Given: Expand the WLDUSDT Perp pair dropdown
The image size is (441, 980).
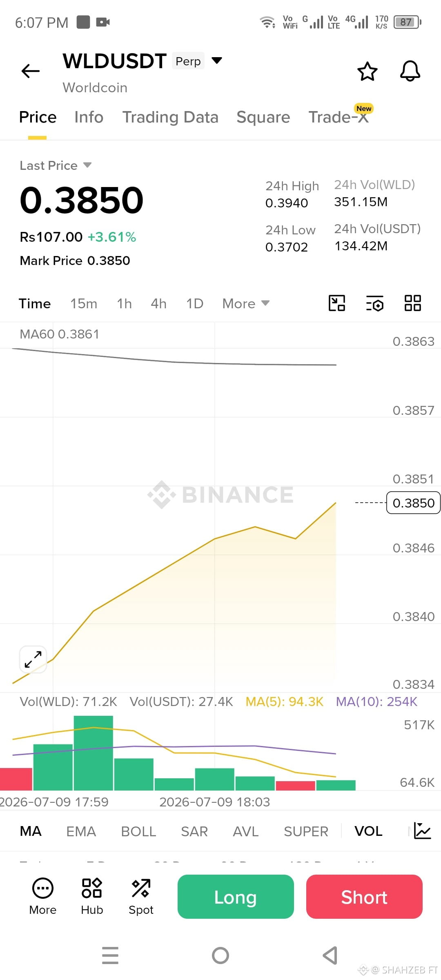Looking at the screenshot, I should click(x=217, y=60).
